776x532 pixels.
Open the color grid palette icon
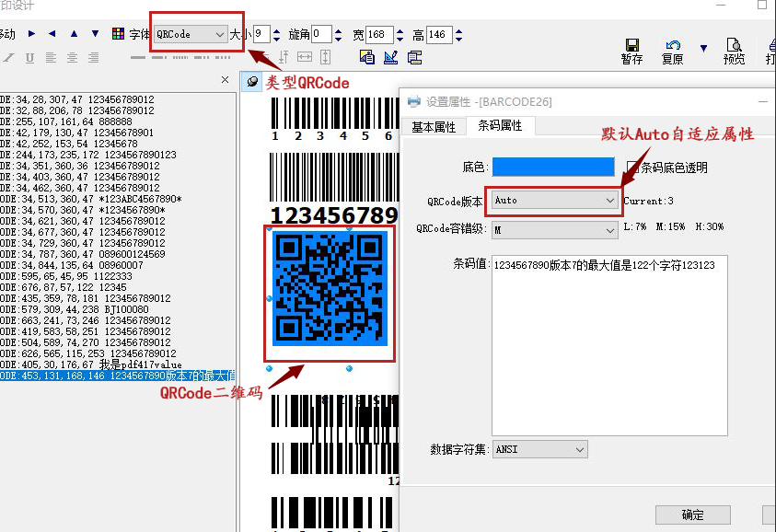pos(118,34)
